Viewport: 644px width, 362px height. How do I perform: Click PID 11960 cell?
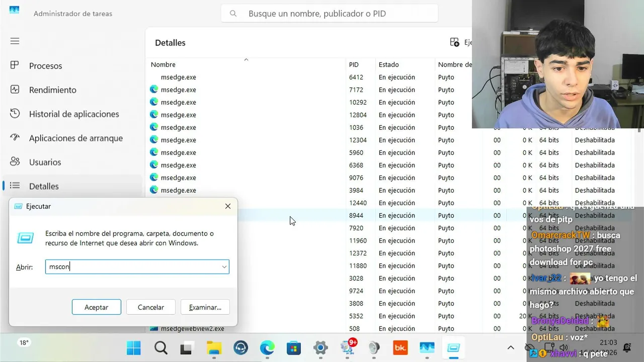(358, 240)
